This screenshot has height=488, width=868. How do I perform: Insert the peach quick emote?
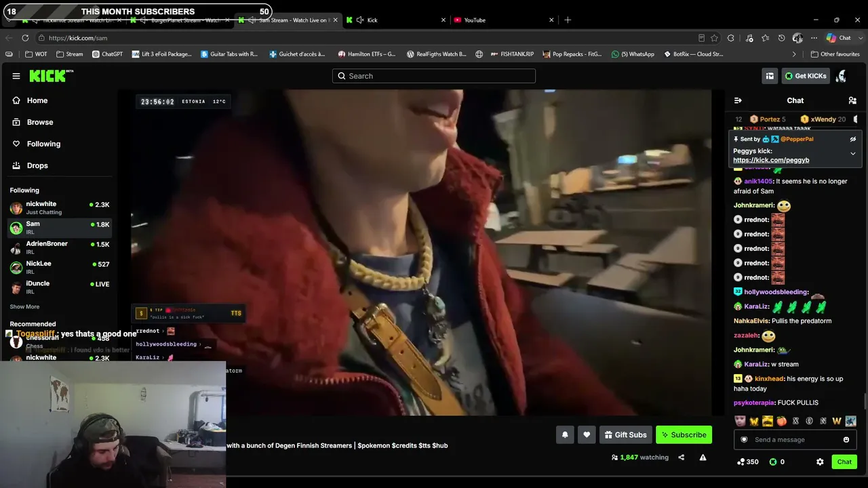(781, 421)
